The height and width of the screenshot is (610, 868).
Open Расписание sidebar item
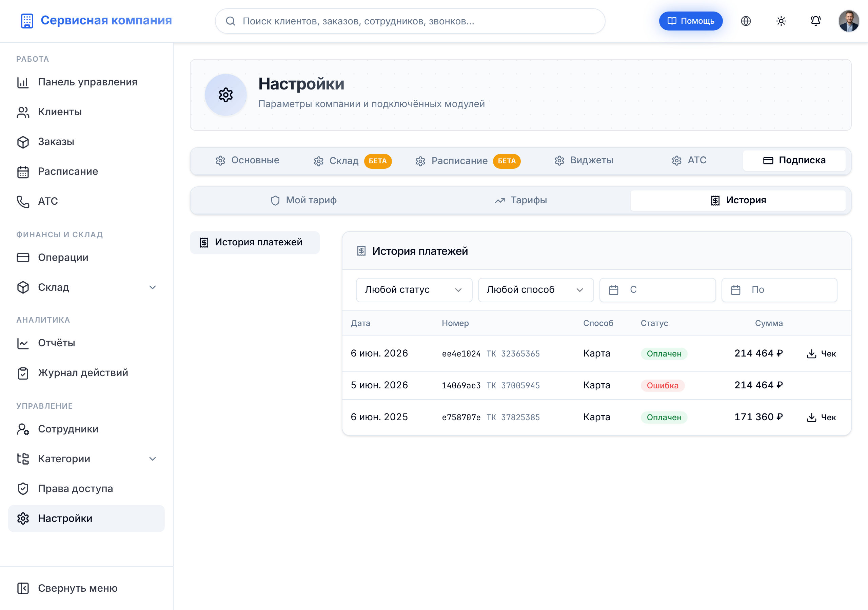86,171
